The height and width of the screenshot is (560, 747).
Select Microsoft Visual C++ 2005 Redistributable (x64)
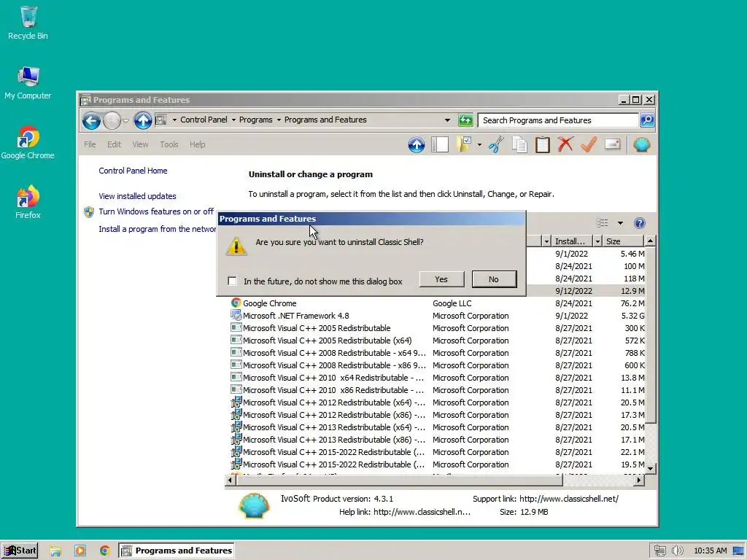click(x=436, y=341)
